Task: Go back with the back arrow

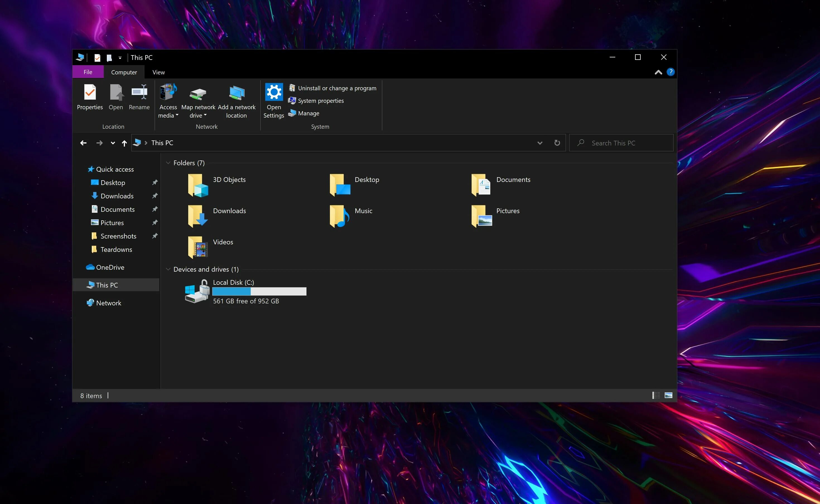Action: coord(83,143)
